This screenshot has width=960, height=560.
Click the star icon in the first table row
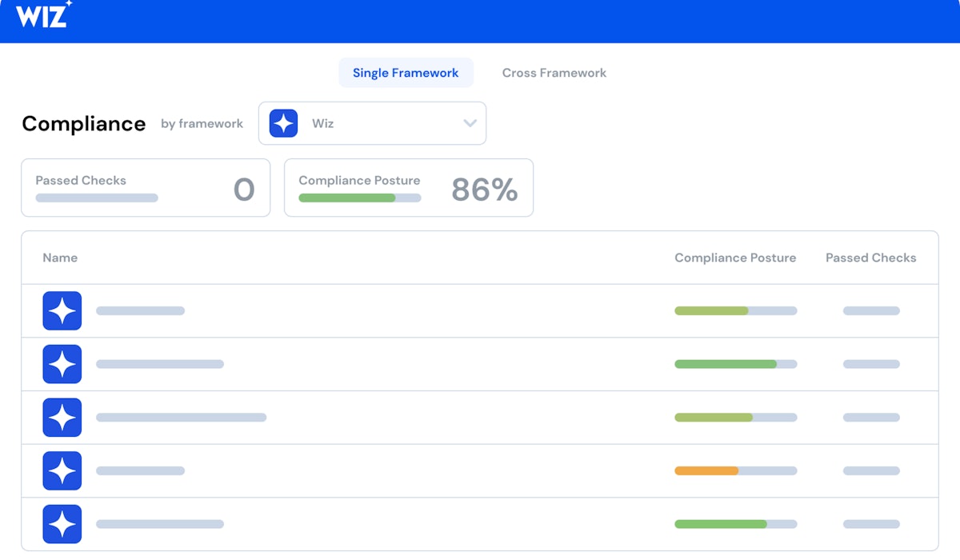tap(62, 310)
